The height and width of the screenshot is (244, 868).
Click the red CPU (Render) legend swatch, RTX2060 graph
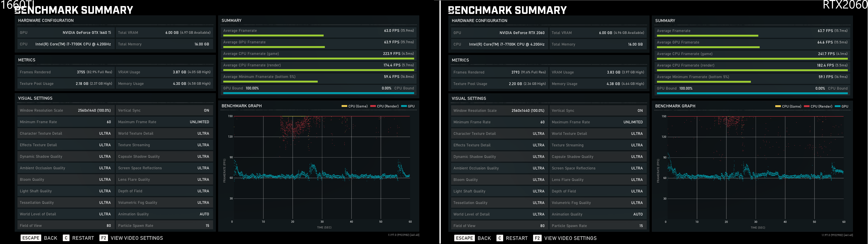pyautogui.click(x=806, y=107)
